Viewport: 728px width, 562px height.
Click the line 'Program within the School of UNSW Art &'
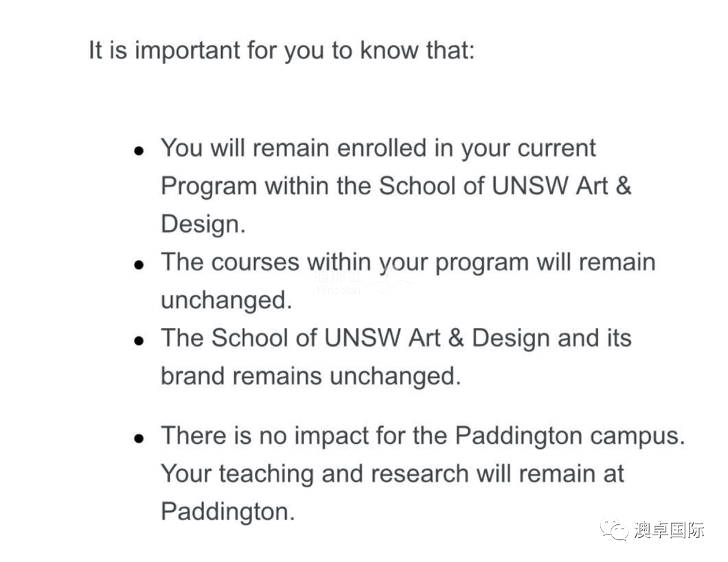point(396,186)
